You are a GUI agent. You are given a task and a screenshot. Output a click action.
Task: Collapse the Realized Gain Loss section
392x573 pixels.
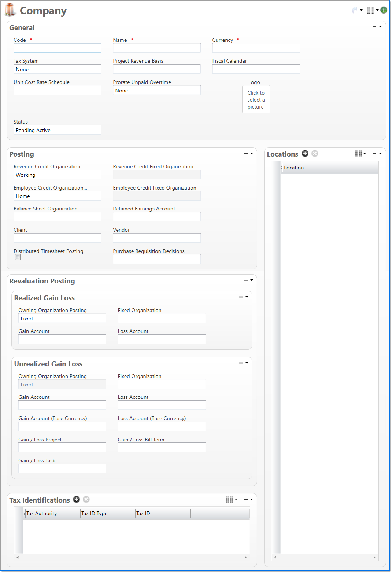241,297
